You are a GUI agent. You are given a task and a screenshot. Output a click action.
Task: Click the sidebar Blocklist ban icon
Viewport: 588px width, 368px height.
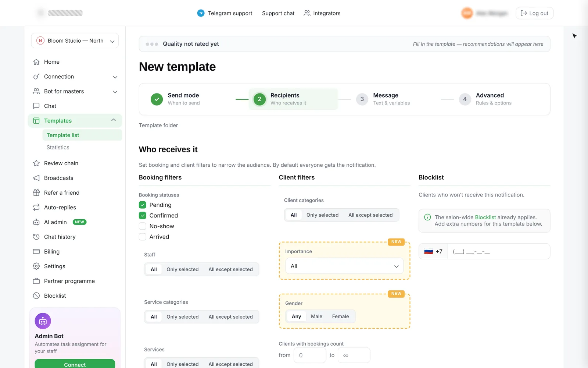pos(36,296)
